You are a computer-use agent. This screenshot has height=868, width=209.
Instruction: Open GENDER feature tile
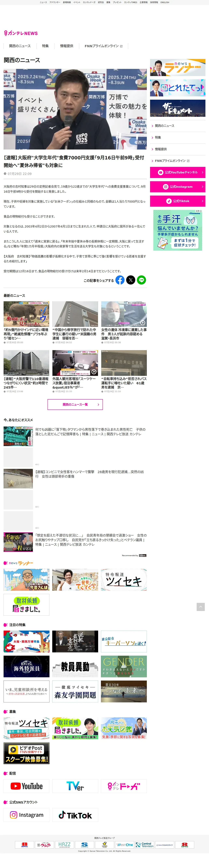click(x=124, y=667)
